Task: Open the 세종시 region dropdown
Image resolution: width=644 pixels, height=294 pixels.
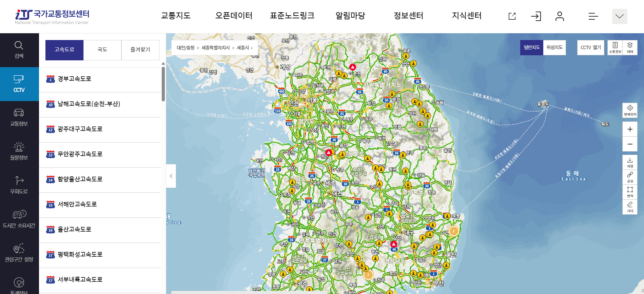Action: [245, 48]
